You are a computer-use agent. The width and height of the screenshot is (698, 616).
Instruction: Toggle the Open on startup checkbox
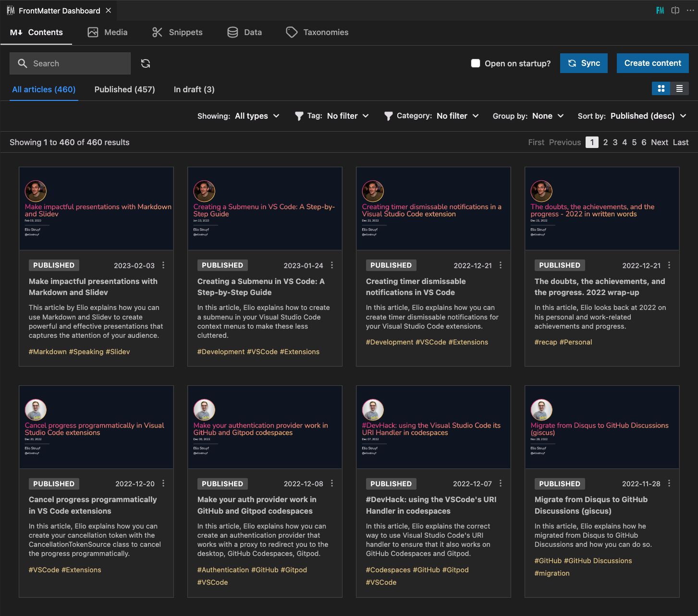click(476, 63)
